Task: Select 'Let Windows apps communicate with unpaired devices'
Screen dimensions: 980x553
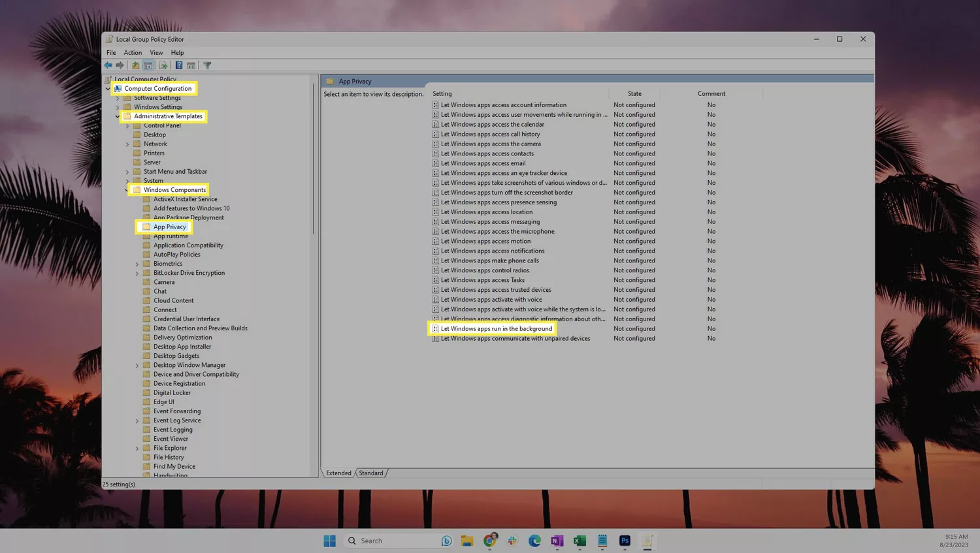Action: pyautogui.click(x=515, y=339)
